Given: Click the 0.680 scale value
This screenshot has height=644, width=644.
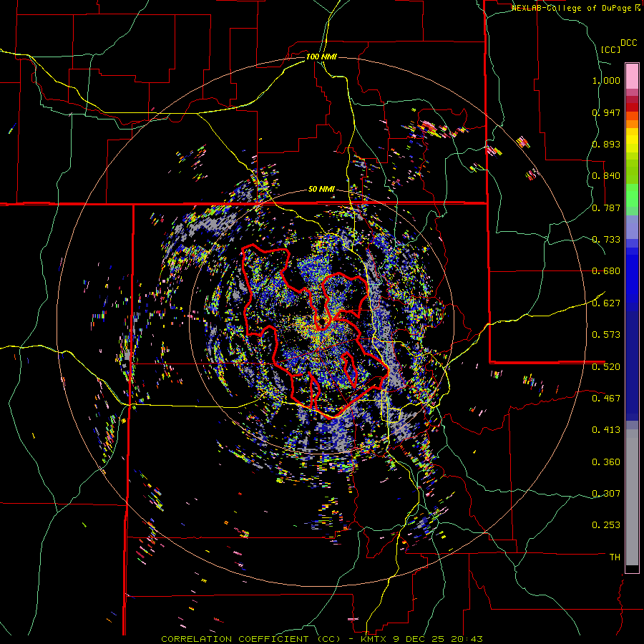Looking at the screenshot, I should point(606,271).
